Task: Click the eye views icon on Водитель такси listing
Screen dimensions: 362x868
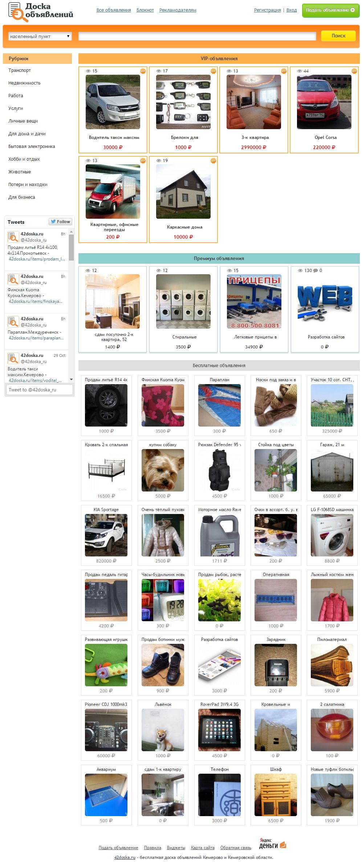Action: (88, 71)
